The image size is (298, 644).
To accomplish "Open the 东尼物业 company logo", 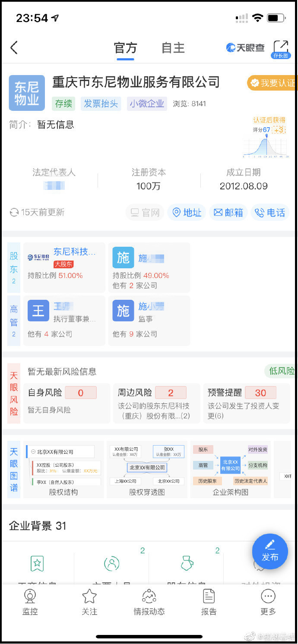I will click(27, 93).
